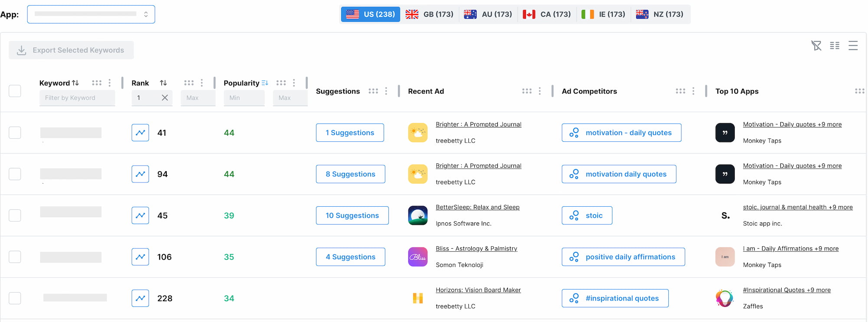The width and height of the screenshot is (868, 322).
Task: Open Horizons: Vision Board Maker link
Action: tap(478, 290)
